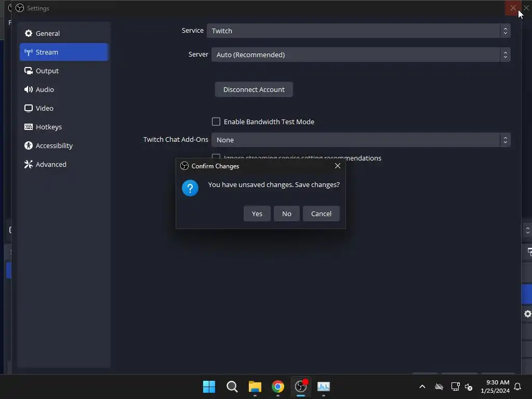Open Advanced settings
This screenshot has height=399, width=532.
(x=64, y=164)
